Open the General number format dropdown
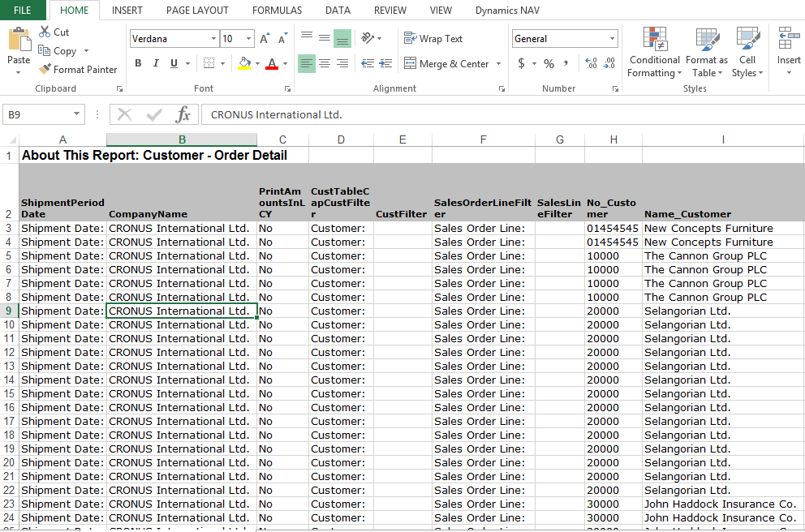Screen dimensions: 805x532 click(x=613, y=38)
